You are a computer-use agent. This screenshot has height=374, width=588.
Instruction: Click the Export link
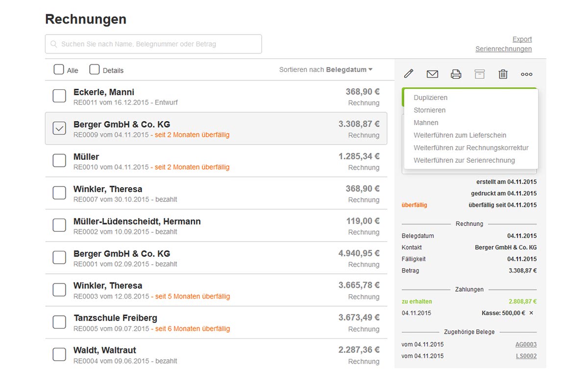pos(522,39)
